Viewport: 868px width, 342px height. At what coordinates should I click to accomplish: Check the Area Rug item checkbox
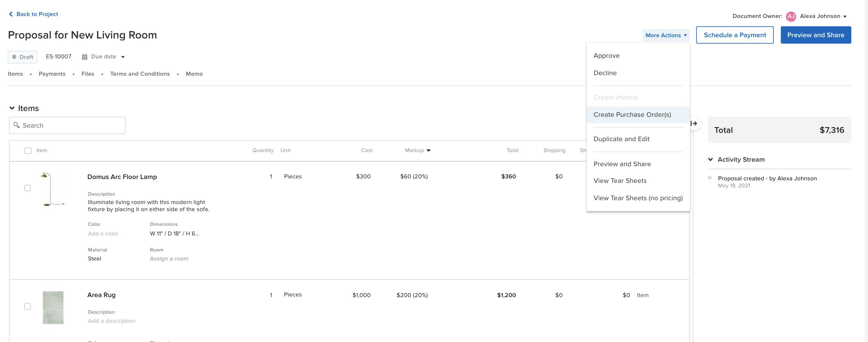[x=28, y=306]
